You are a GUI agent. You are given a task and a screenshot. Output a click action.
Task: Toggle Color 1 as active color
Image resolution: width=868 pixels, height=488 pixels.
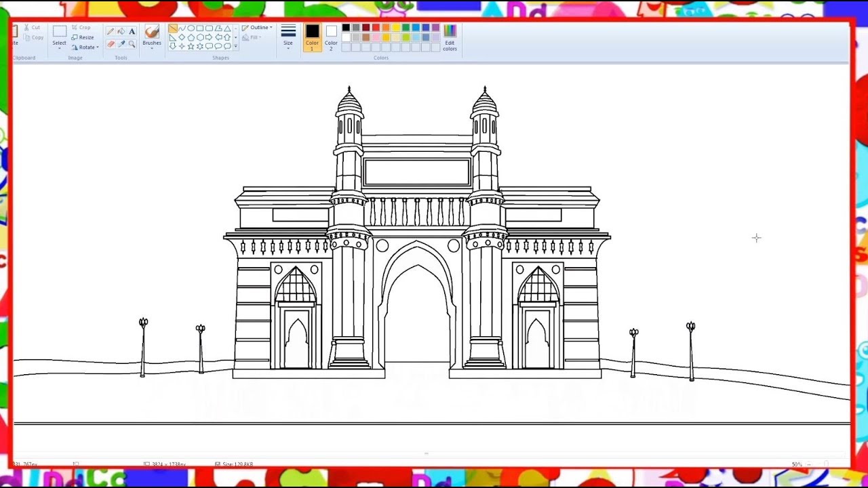(x=312, y=37)
